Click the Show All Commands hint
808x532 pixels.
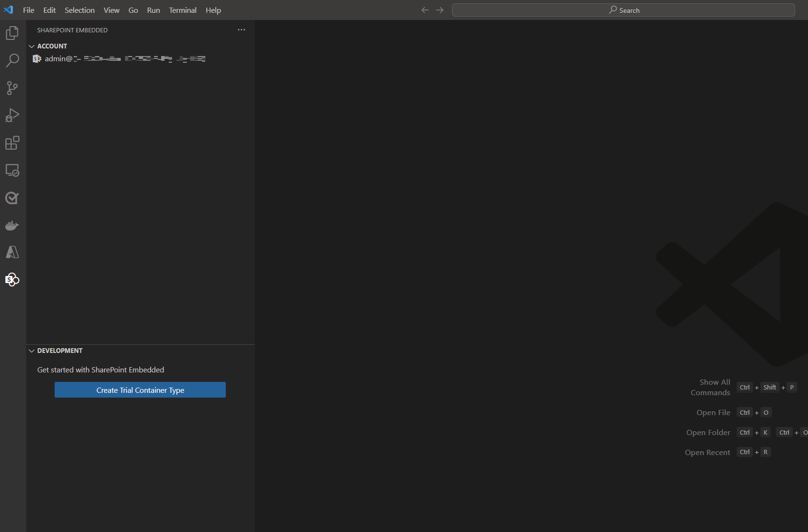point(711,387)
